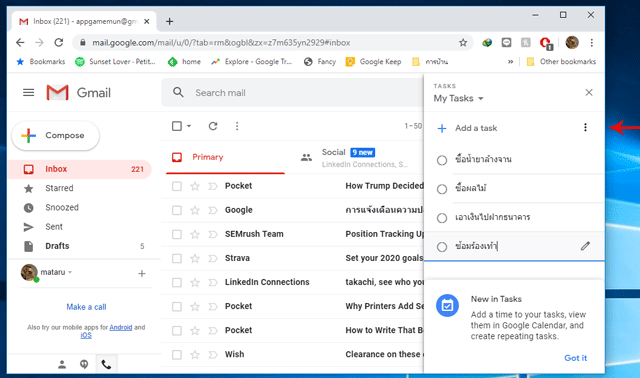Open the Explore - Google Trends bookmark
The width and height of the screenshot is (640, 378).
(x=251, y=62)
